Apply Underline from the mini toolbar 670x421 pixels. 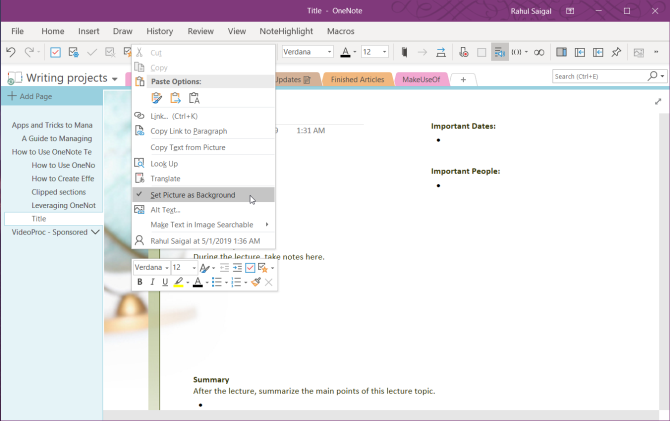(x=165, y=282)
